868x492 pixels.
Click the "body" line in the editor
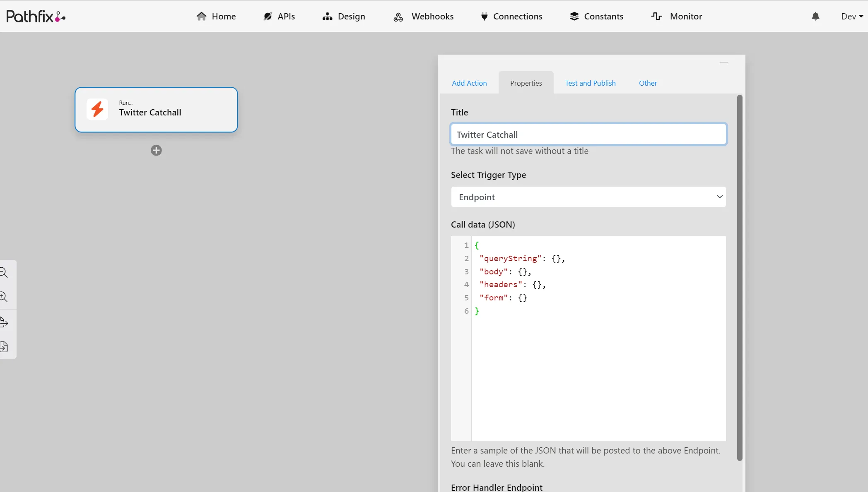[x=505, y=272]
